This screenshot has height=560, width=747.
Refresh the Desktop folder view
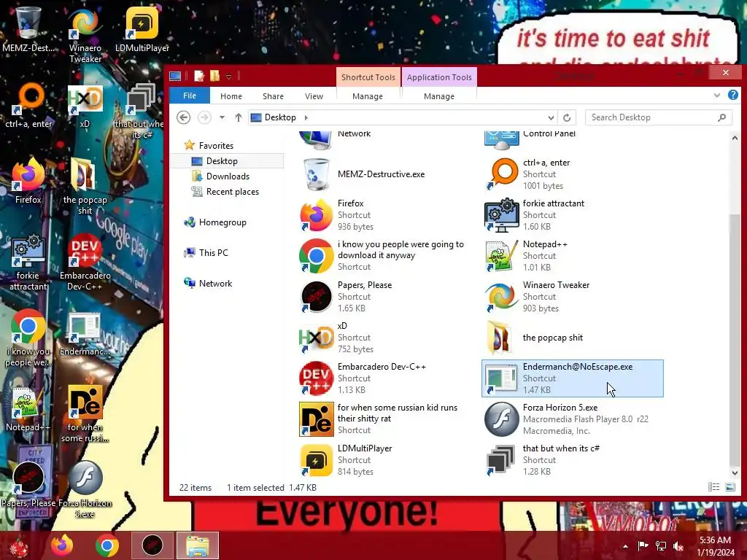[x=567, y=117]
